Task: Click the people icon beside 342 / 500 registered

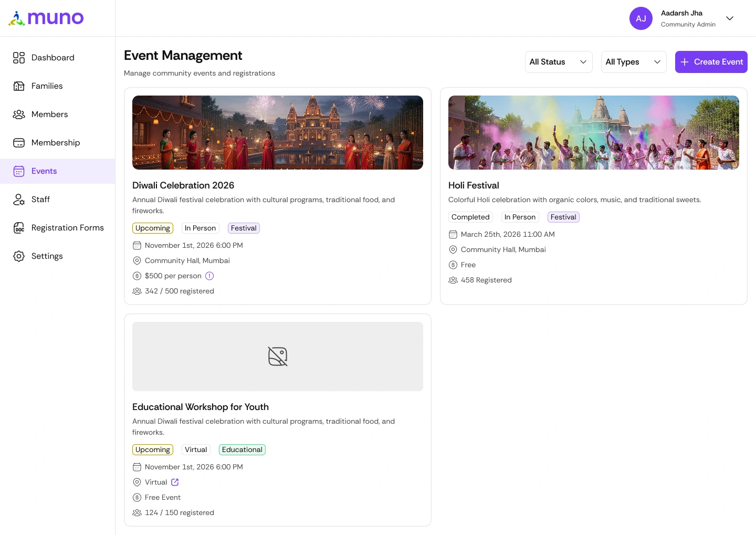Action: coord(137,291)
